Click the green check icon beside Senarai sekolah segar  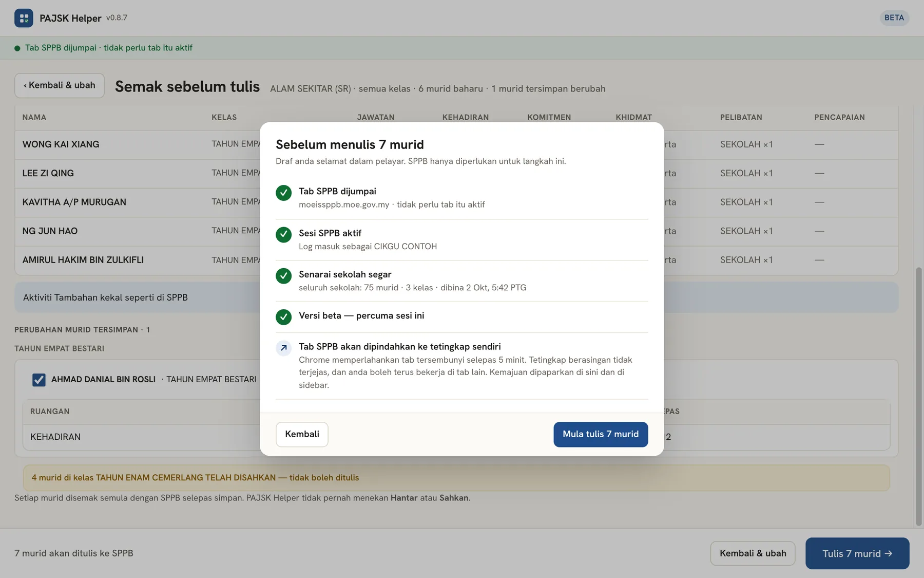pos(283,276)
